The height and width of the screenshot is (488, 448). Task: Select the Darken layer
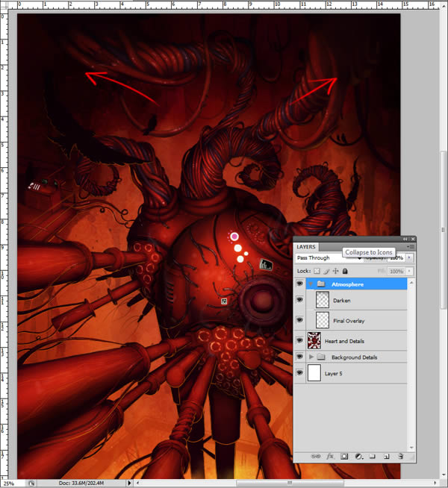(x=356, y=300)
